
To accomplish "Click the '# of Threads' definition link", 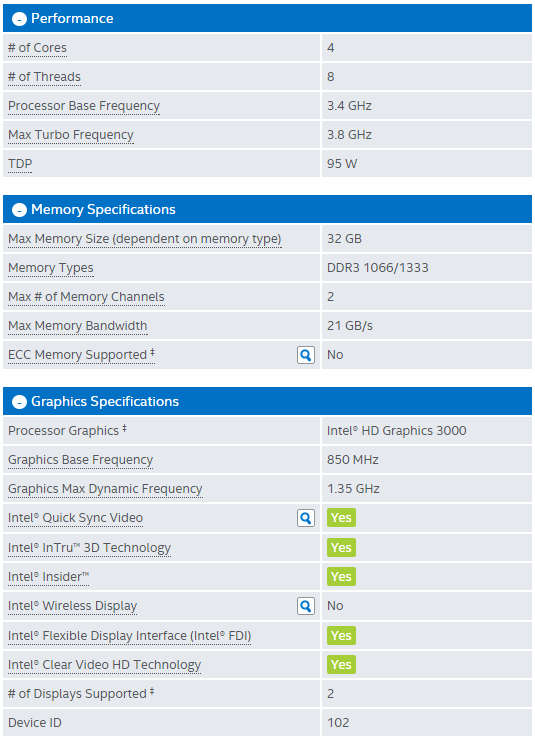I will pyautogui.click(x=44, y=77).
